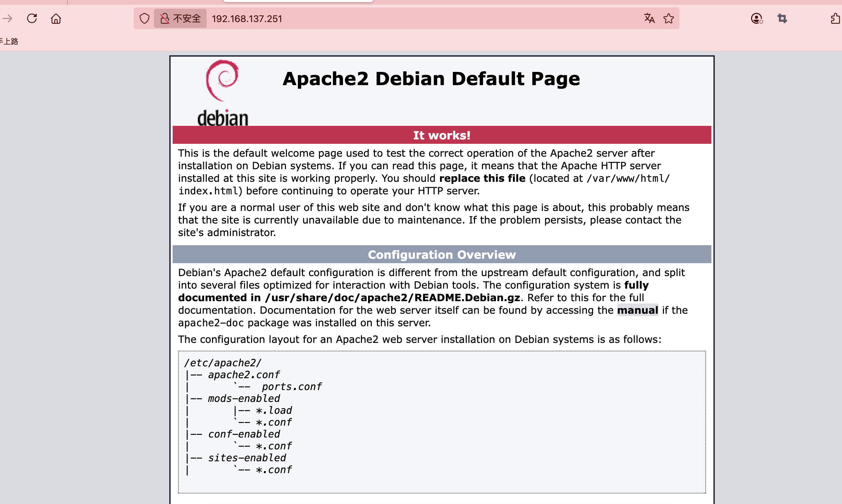Image resolution: width=842 pixels, height=504 pixels.
Task: Click apache2.conf in the config tree
Action: click(244, 374)
